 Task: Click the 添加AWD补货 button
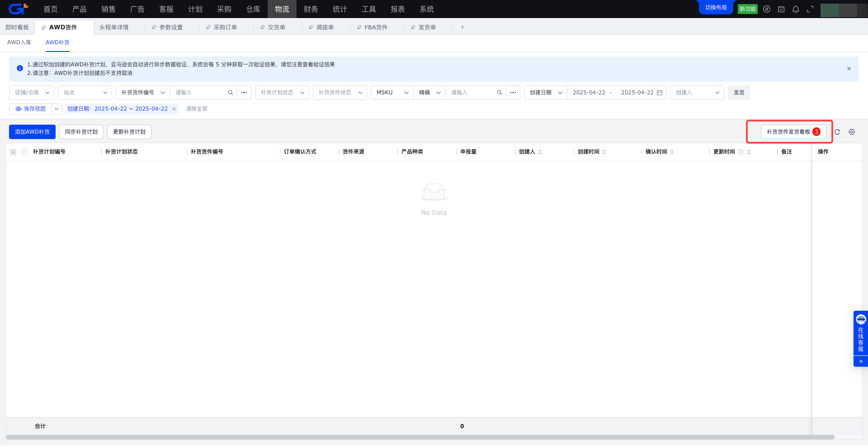[32, 132]
